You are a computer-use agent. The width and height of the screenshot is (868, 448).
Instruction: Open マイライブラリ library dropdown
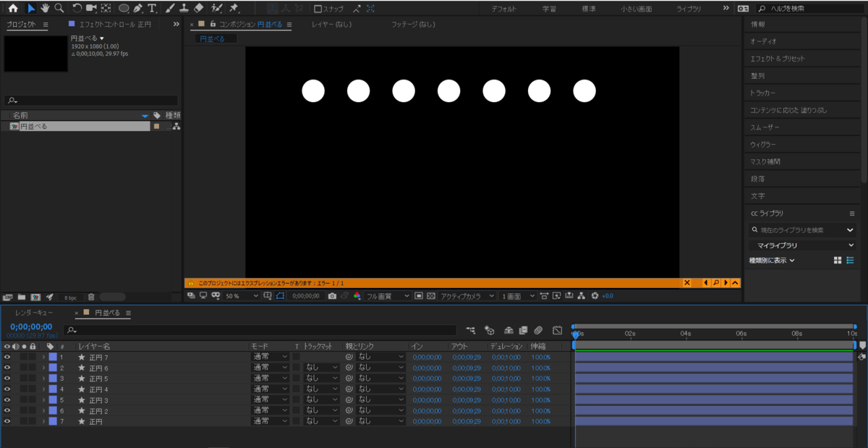point(801,245)
